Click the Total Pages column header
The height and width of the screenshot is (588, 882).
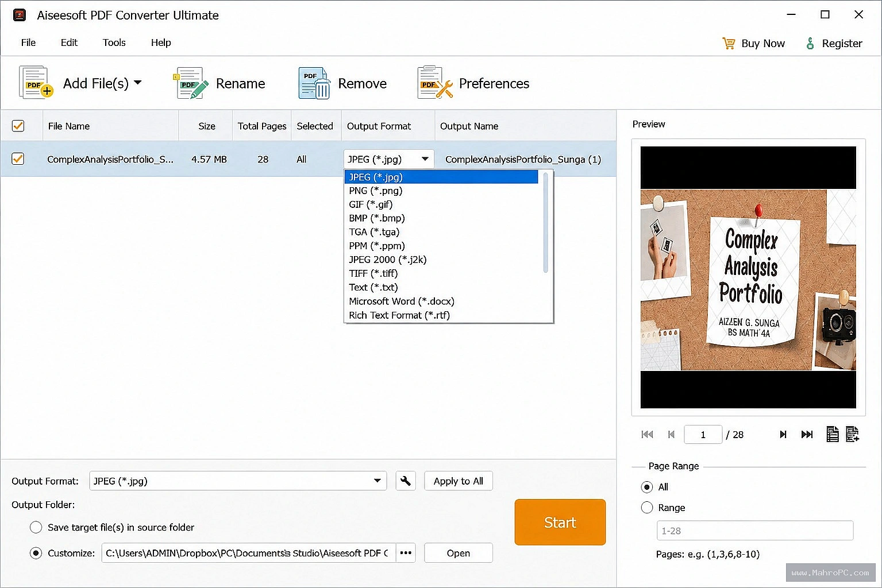262,126
